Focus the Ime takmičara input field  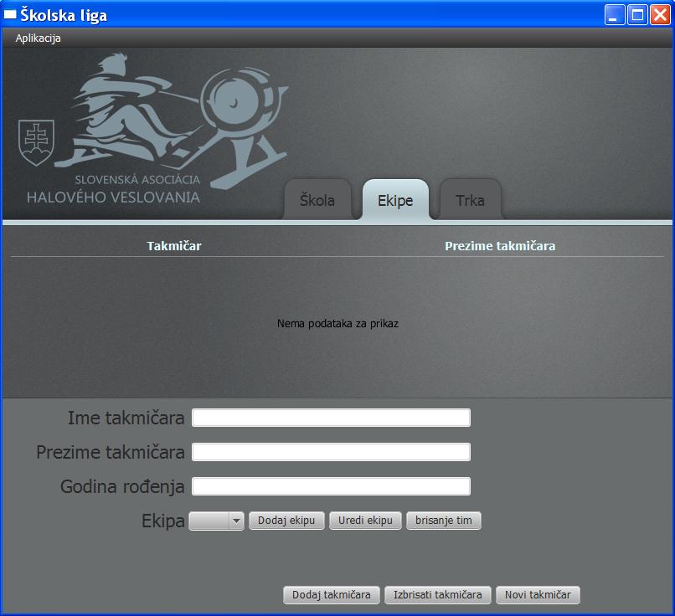point(331,418)
